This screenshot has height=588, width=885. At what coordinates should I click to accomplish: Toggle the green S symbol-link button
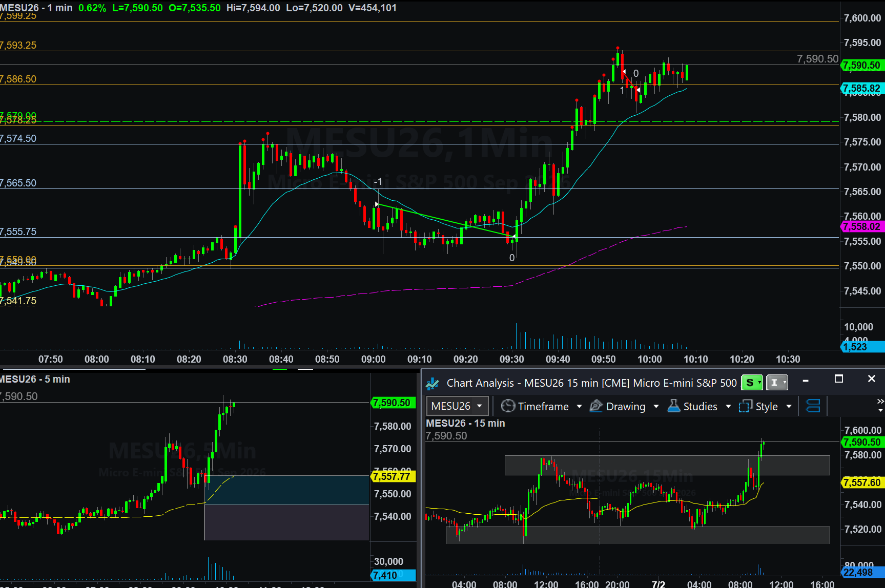point(752,383)
